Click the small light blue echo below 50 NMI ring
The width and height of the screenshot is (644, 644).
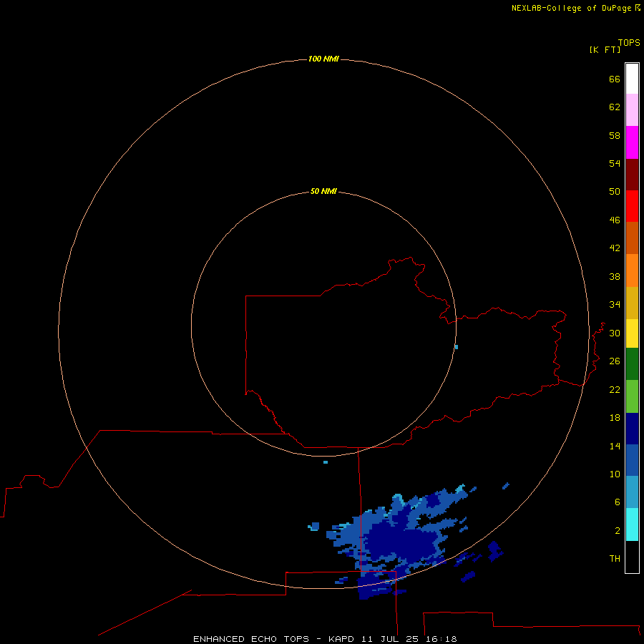point(326,462)
